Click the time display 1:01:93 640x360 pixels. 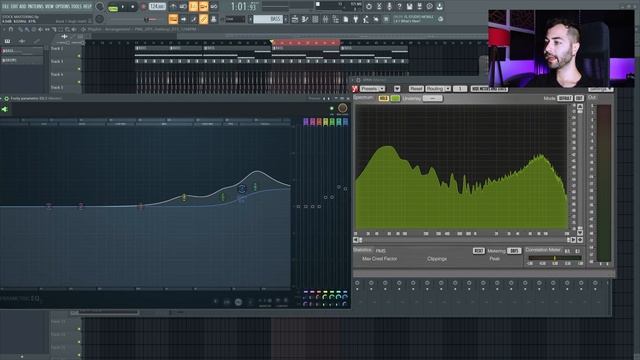tap(244, 7)
